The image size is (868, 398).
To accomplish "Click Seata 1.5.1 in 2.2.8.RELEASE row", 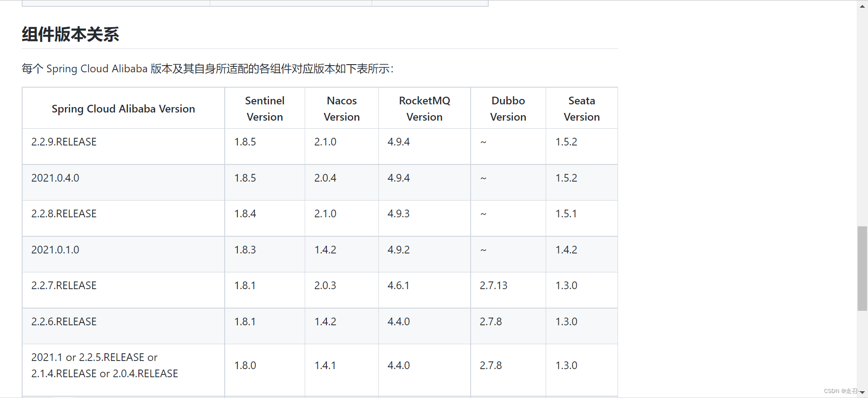I will pyautogui.click(x=566, y=214).
